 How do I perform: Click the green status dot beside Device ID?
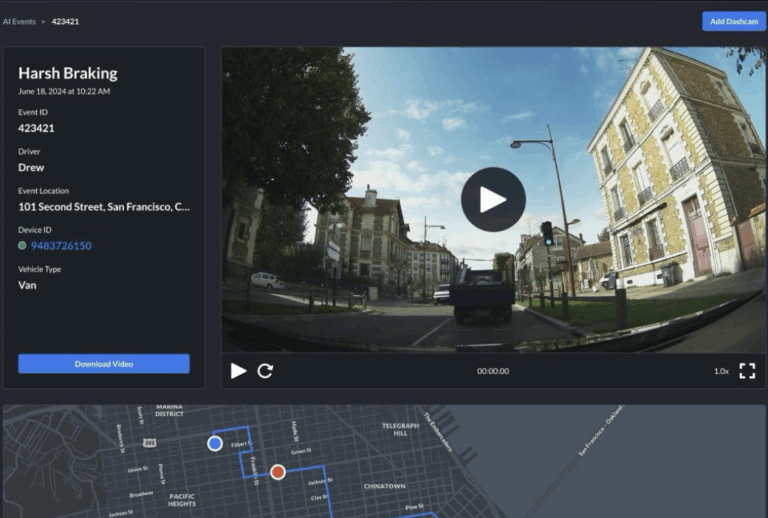coord(22,245)
